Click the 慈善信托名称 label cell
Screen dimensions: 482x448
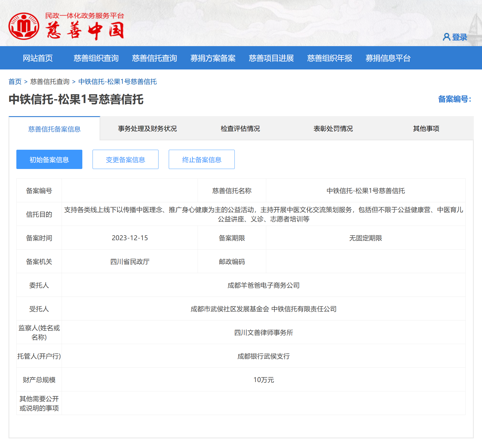coord(232,191)
